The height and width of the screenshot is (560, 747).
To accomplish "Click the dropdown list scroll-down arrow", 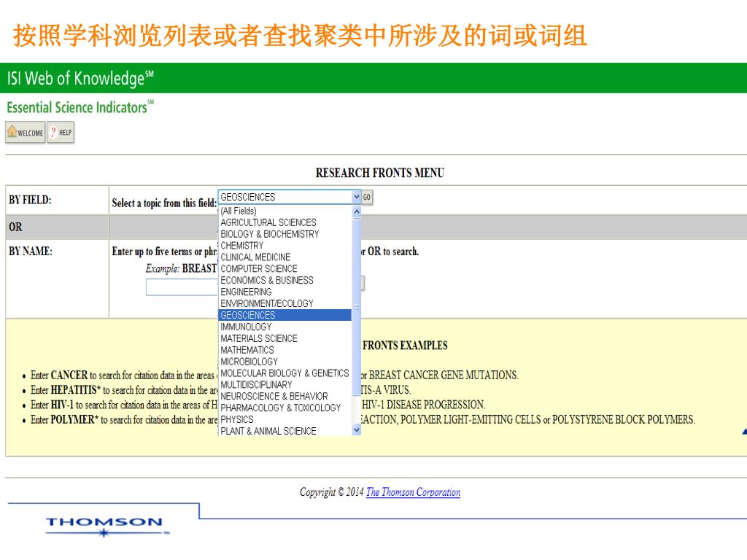I will click(356, 430).
